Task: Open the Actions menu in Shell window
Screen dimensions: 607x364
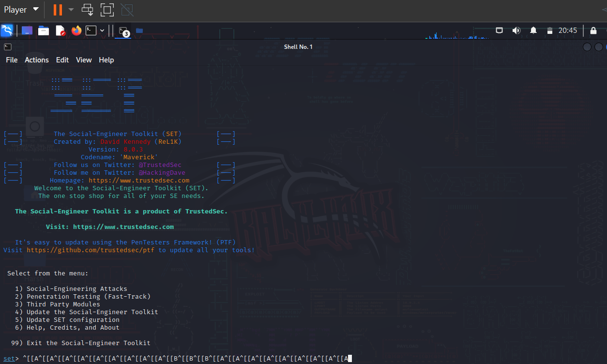Action: pos(36,60)
